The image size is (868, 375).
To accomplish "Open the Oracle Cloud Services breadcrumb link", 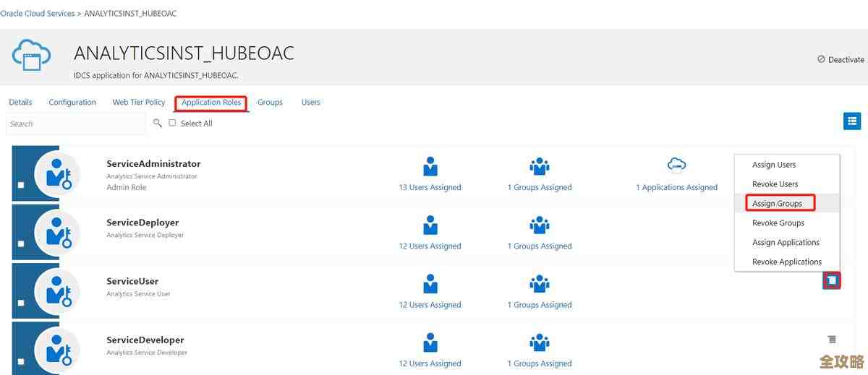I will coord(37,14).
